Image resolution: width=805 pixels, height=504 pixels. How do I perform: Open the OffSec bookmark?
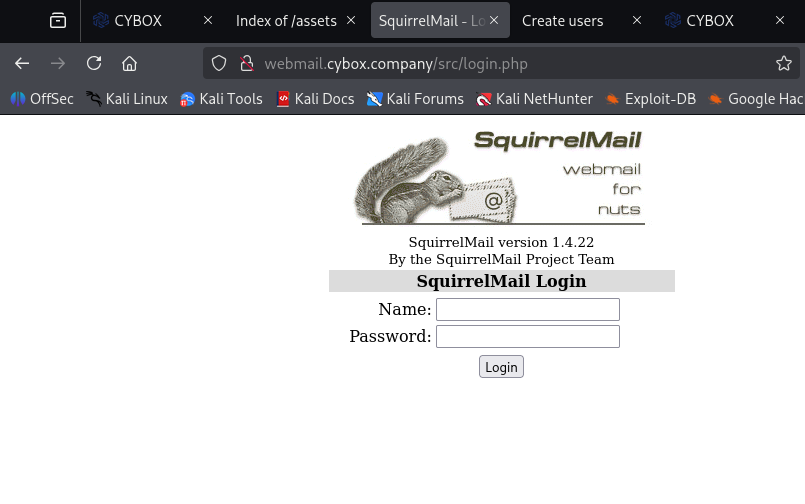42,99
